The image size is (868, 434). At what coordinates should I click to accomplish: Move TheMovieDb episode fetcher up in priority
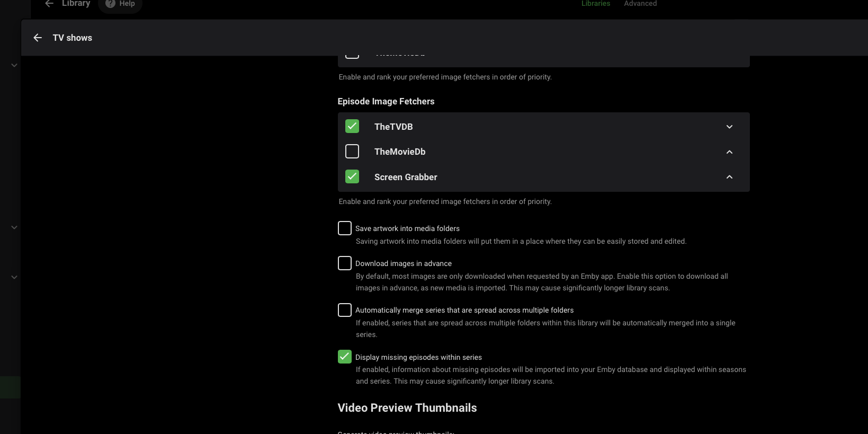click(x=729, y=152)
